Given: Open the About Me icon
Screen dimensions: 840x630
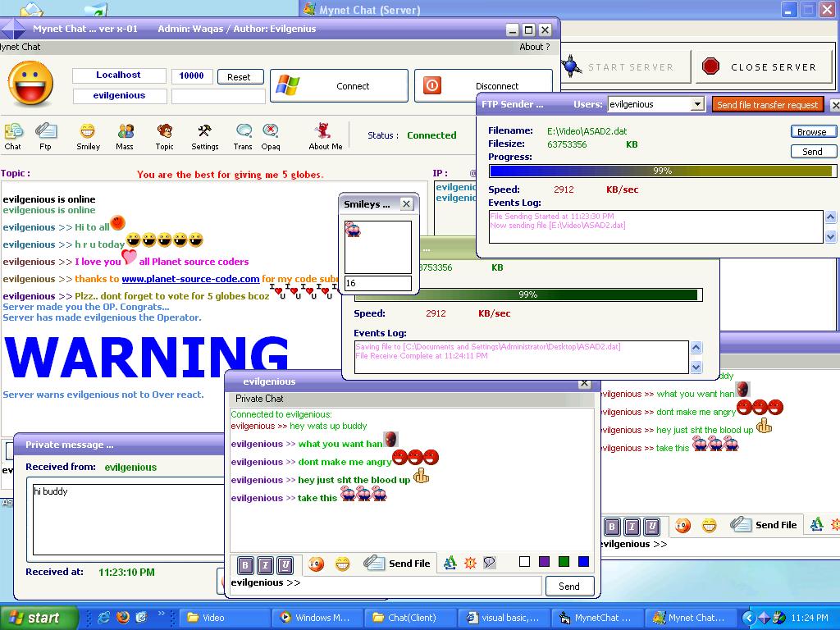Looking at the screenshot, I should coord(324,135).
